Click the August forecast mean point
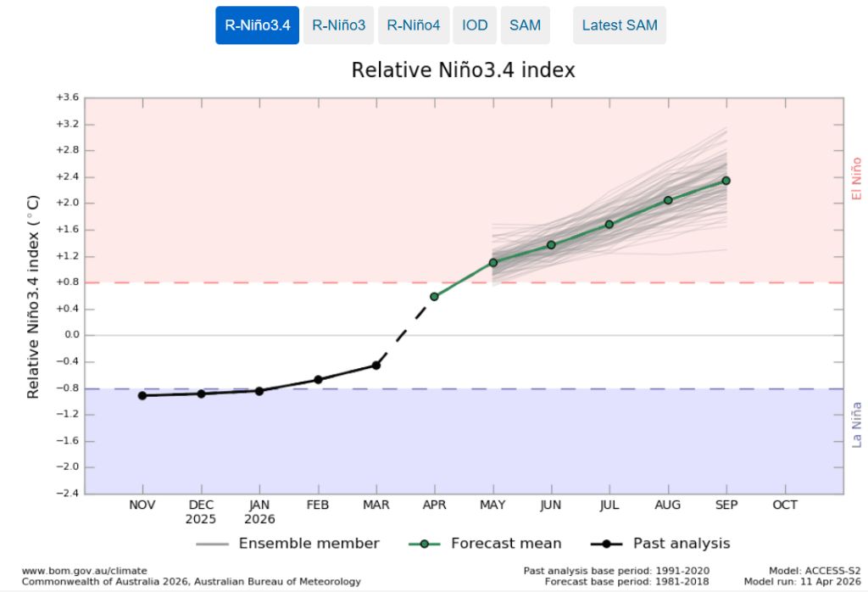 point(668,200)
